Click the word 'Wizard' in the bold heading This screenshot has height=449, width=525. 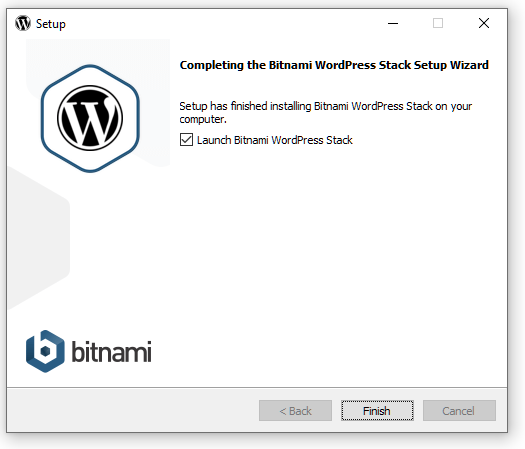point(469,65)
